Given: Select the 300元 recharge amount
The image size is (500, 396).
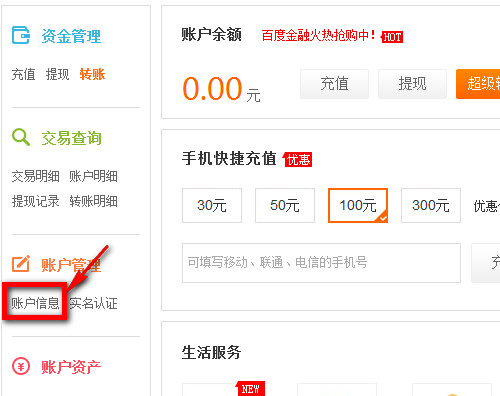Looking at the screenshot, I should pos(431,205).
